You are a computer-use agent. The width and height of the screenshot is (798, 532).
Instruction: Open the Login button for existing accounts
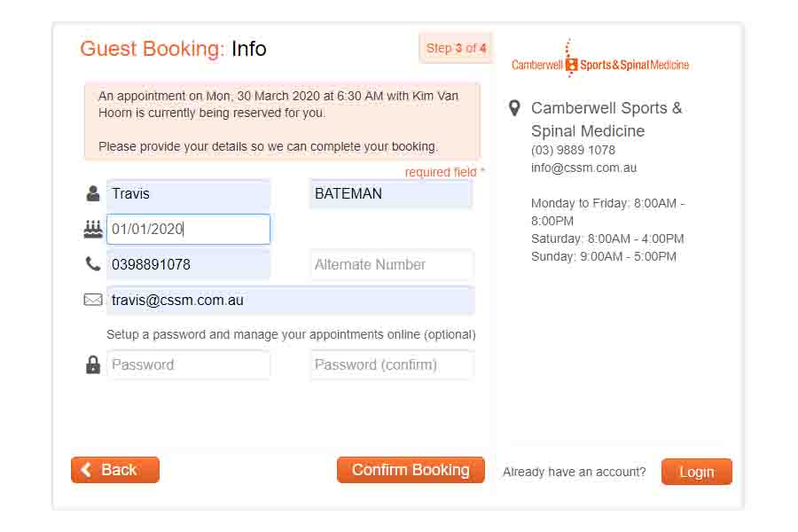click(x=696, y=472)
